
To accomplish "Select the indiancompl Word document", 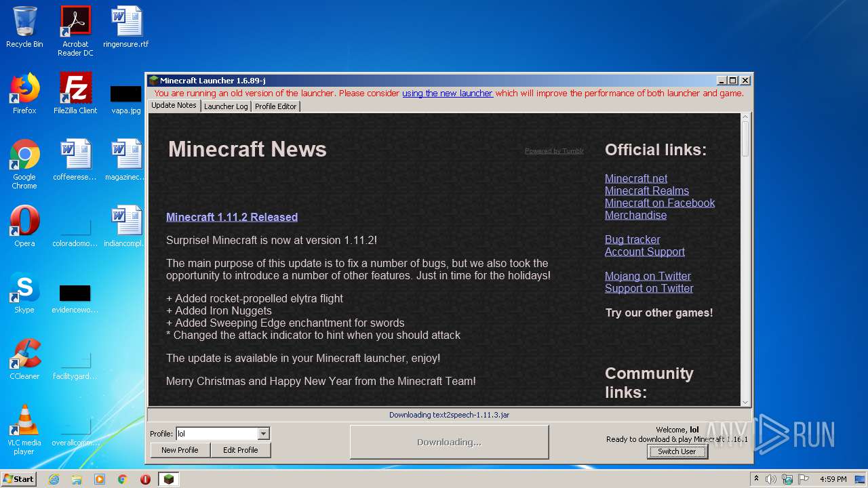I will tap(126, 226).
